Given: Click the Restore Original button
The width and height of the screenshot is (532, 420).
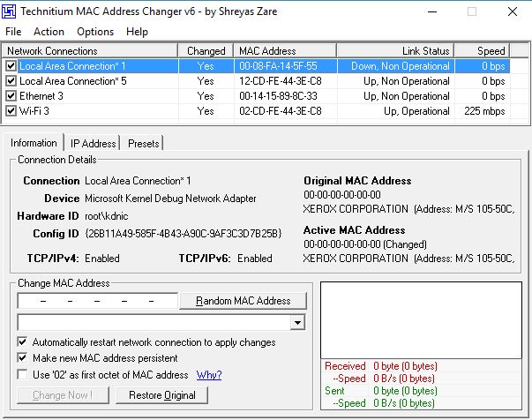Looking at the screenshot, I should 162,395.
